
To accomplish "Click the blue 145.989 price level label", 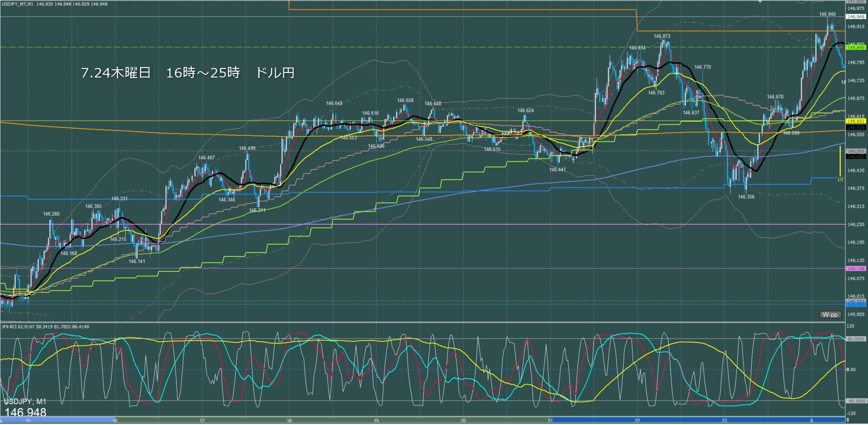I will tap(856, 304).
